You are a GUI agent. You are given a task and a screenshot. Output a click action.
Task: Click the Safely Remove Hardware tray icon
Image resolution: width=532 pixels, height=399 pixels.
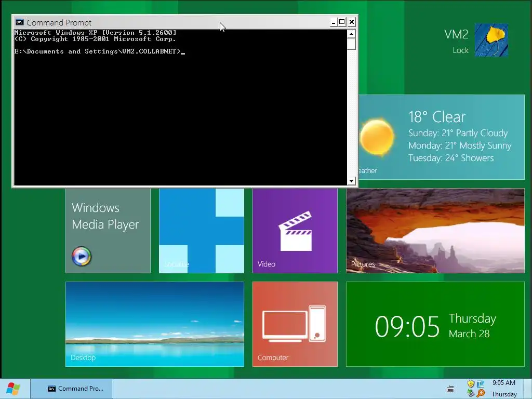tap(471, 393)
